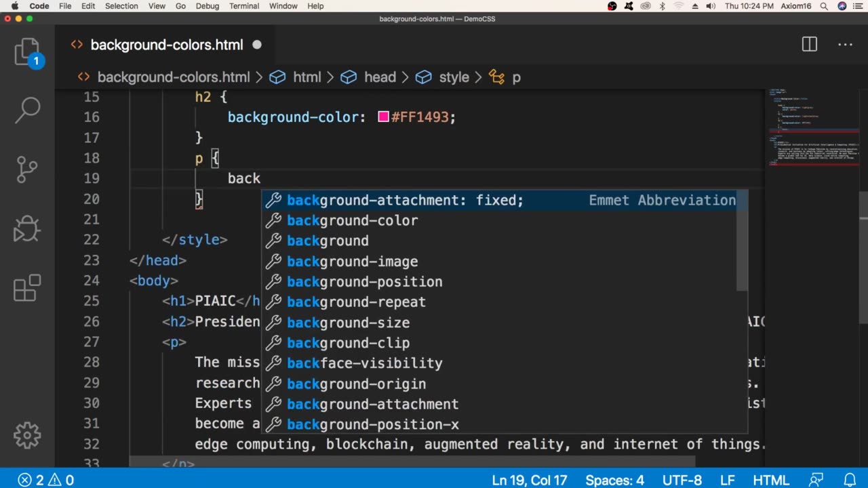Open the View menu
Image resolution: width=868 pixels, height=488 pixels.
[x=157, y=6]
